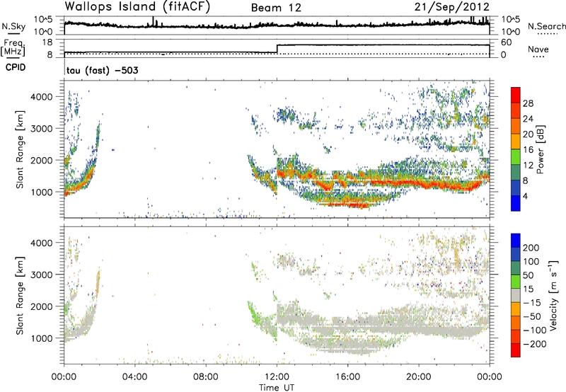The width and height of the screenshot is (566, 392).
Task: Click Power colorbar segment between 4 and 8
Action: point(516,188)
